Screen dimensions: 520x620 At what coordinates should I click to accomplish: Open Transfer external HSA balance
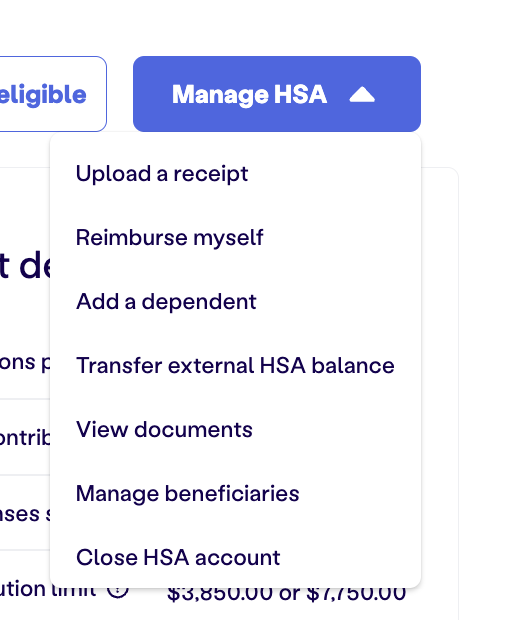pyautogui.click(x=235, y=365)
